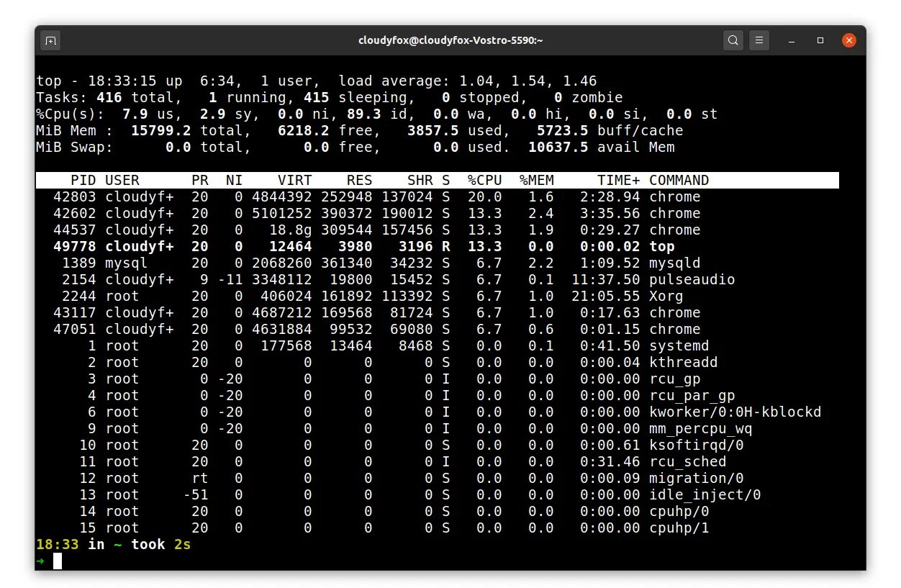This screenshot has height=588, width=901.
Task: Click the 21:05.55 TIME+ value
Action: tap(606, 296)
